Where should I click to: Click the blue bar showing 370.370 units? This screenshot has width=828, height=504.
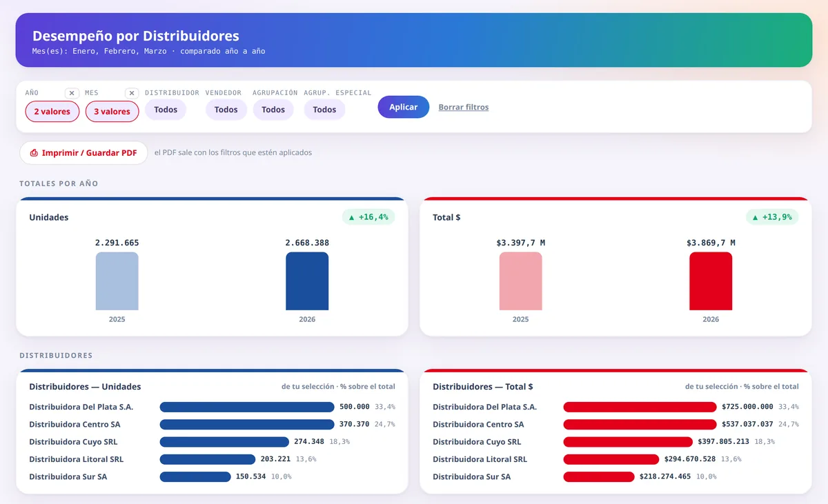coord(247,424)
